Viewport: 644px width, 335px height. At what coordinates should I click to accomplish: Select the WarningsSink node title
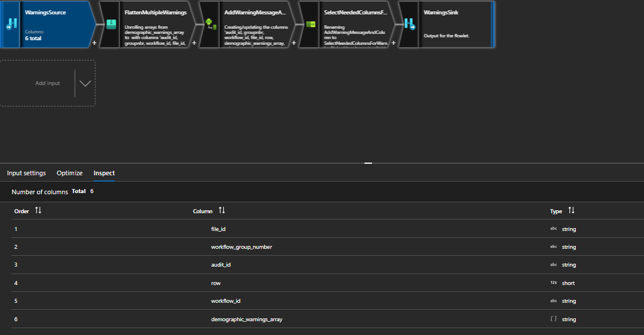441,12
